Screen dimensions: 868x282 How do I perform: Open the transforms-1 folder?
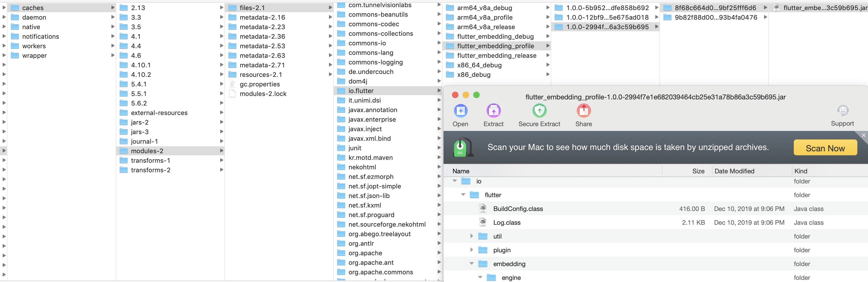pos(171,161)
